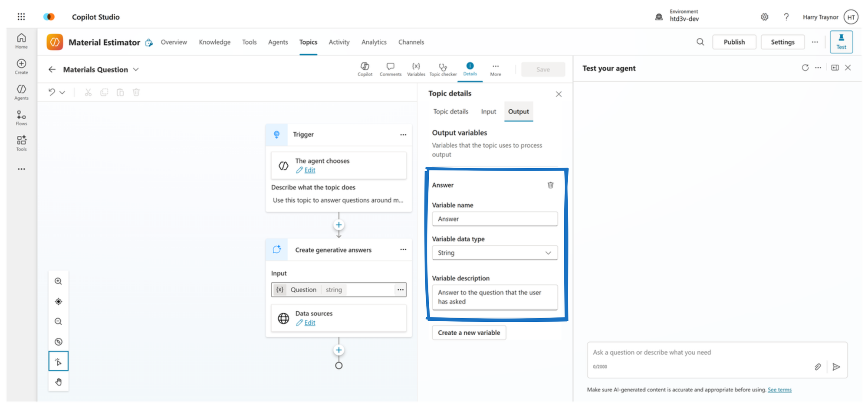This screenshot has width=868, height=408.
Task: Open Create generative answers node menu
Action: tap(403, 250)
